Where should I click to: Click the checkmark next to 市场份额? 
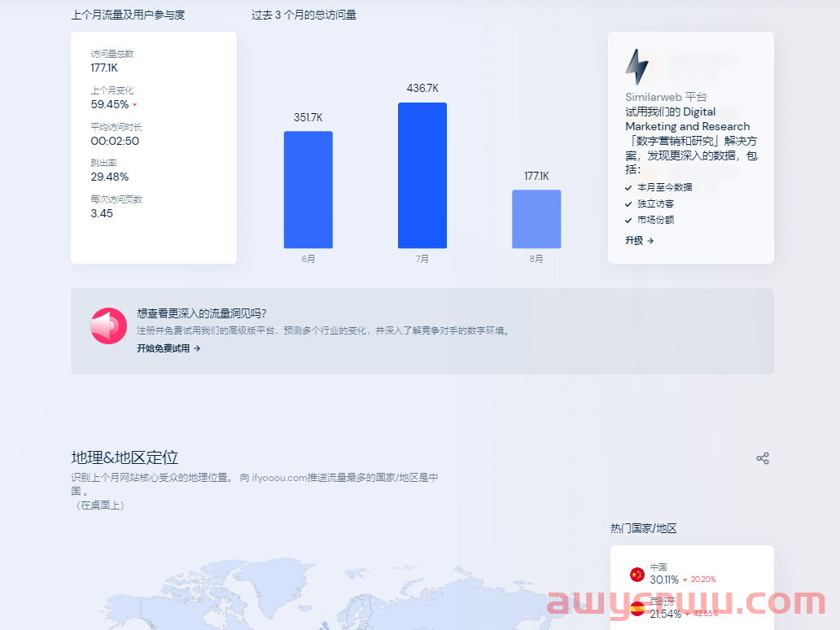point(629,220)
